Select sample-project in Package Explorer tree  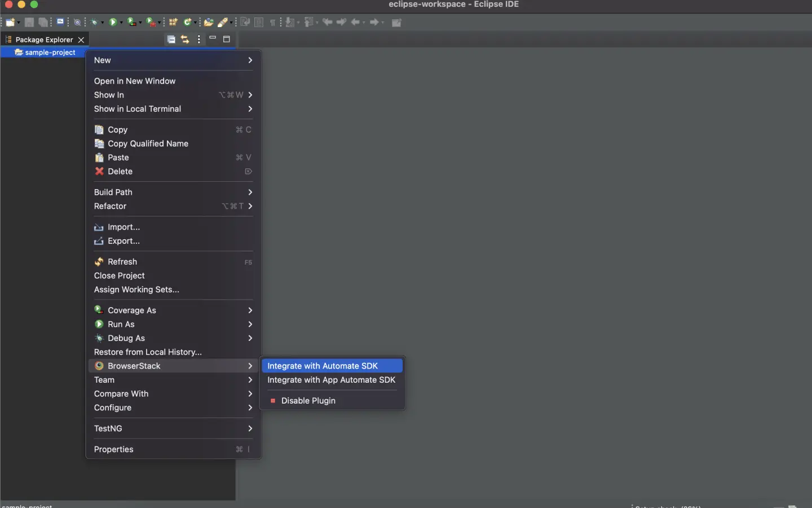click(50, 52)
